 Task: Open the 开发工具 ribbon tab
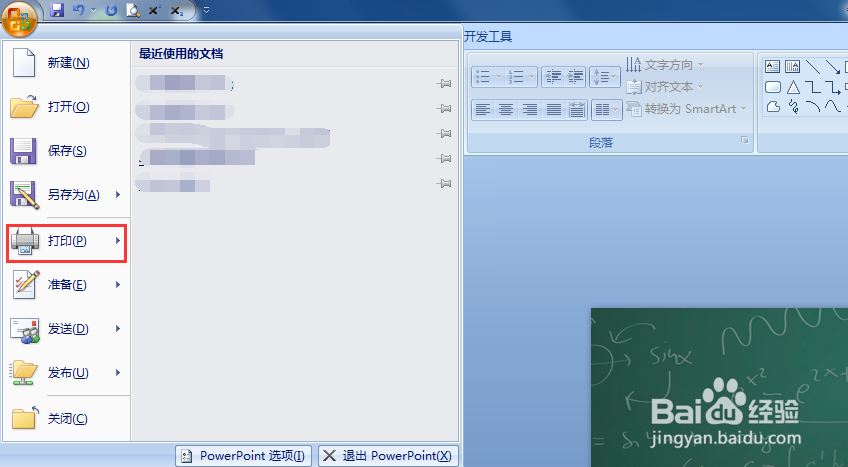(x=488, y=37)
